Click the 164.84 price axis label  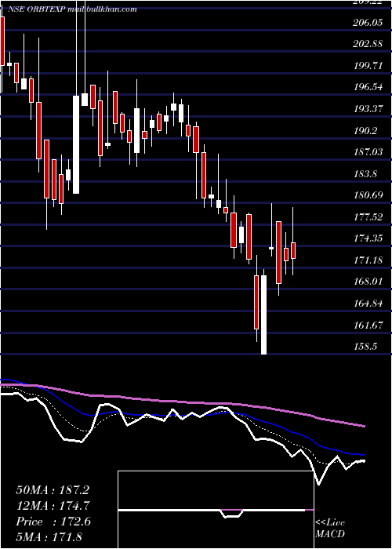point(368,304)
